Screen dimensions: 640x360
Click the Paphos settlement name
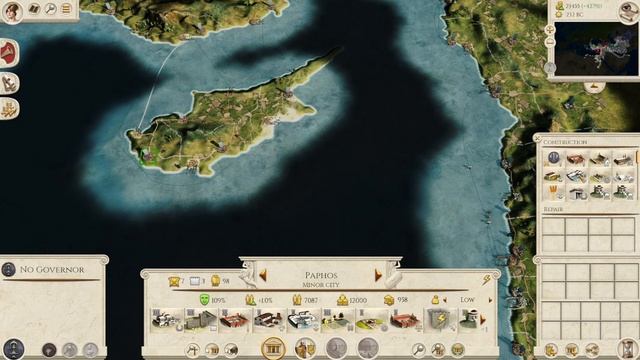point(321,275)
